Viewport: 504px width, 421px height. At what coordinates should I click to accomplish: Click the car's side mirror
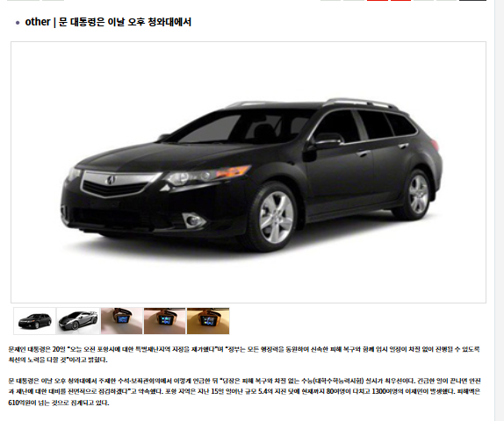pos(328,140)
